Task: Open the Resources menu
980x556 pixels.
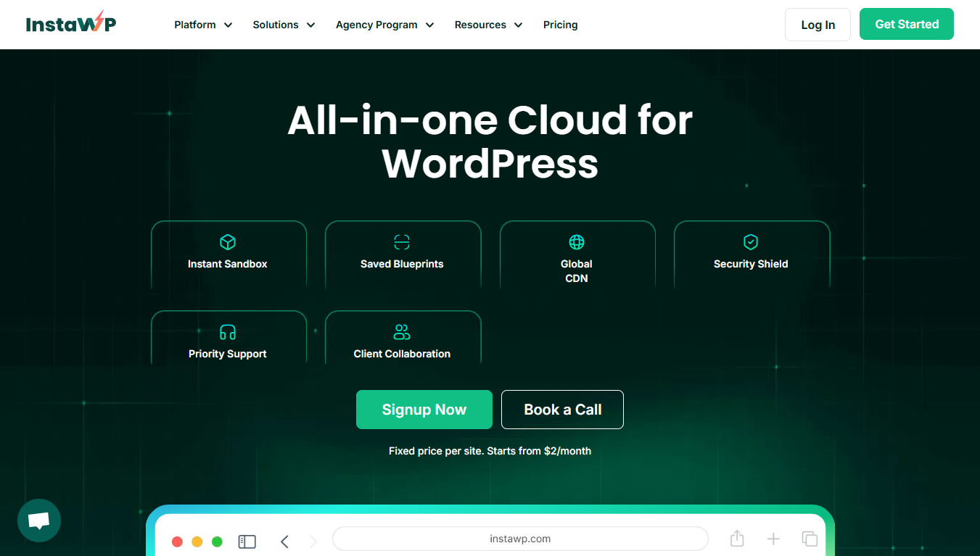Action: 488,25
